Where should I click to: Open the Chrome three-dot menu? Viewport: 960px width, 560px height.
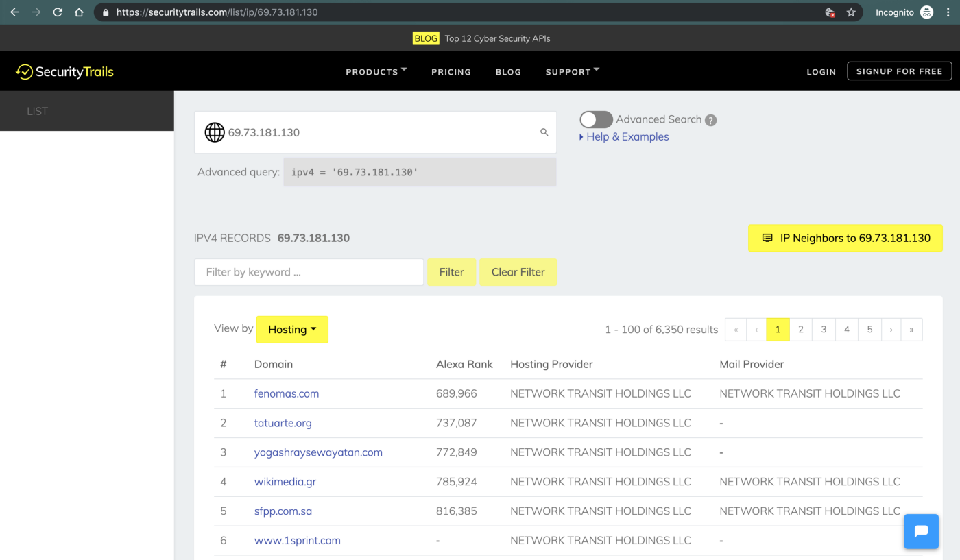[x=948, y=12]
